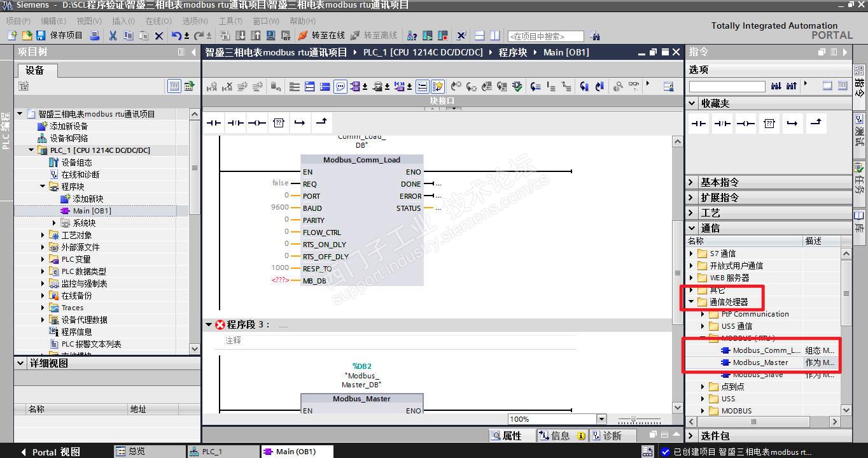Expand the 基本指令 section
The width and height of the screenshot is (868, 458).
(692, 182)
